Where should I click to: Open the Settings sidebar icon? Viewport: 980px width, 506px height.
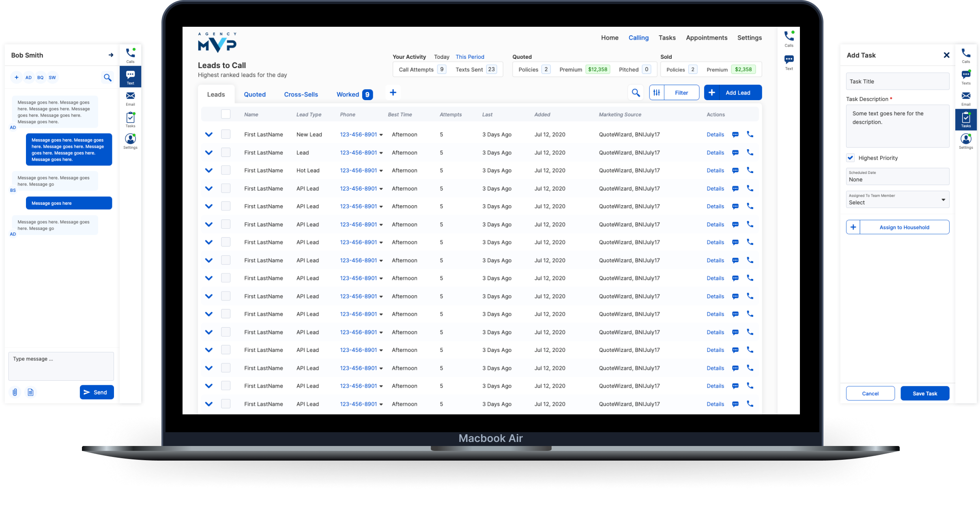pos(130,141)
